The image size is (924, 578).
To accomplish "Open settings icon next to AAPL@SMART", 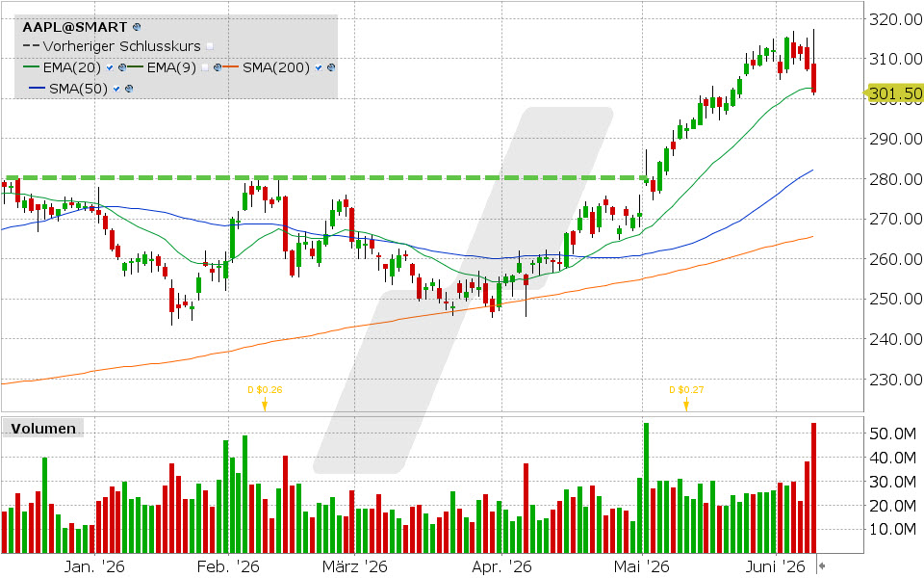I will click(137, 27).
